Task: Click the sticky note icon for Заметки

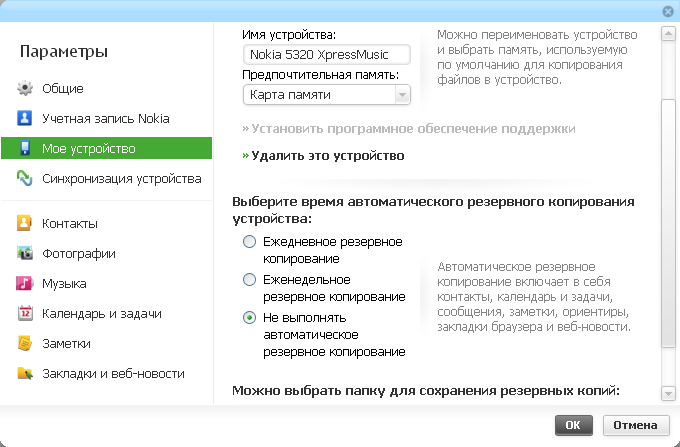Action: 25,343
